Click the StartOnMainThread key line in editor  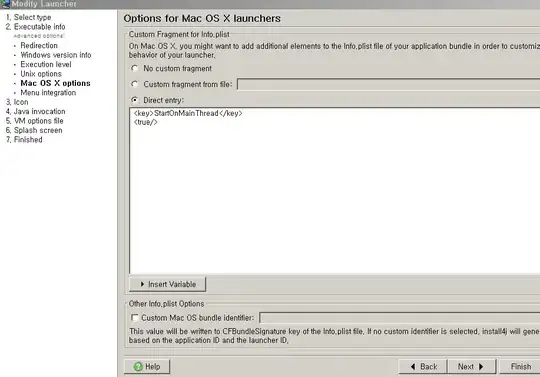(x=188, y=113)
